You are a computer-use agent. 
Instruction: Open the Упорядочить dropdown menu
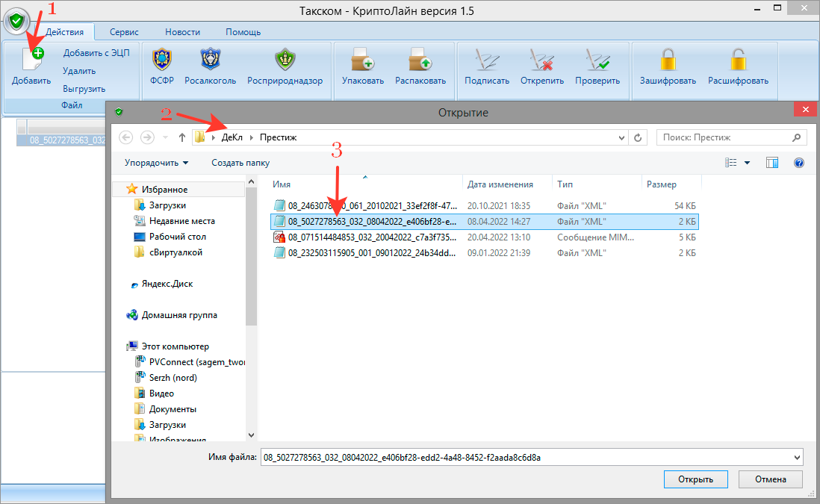point(156,163)
